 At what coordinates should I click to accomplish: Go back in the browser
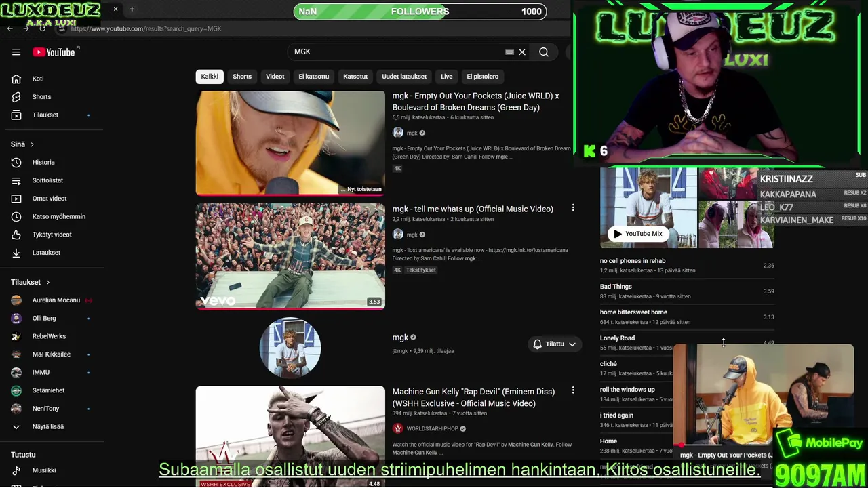pyautogui.click(x=9, y=28)
